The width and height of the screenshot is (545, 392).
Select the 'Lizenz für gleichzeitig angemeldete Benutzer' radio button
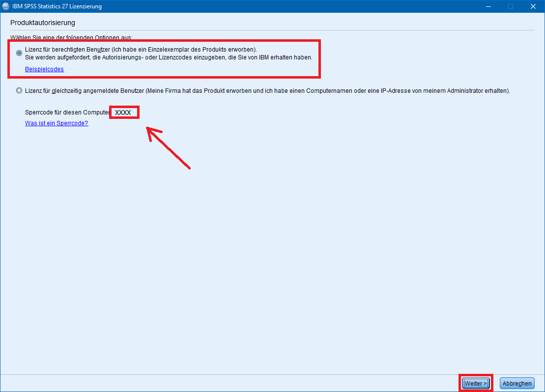[x=19, y=90]
